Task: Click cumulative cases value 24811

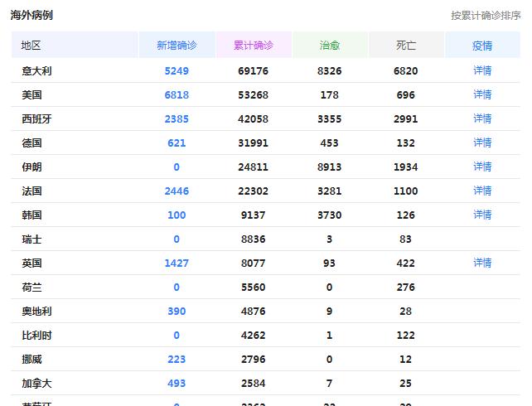Action: 253,167
